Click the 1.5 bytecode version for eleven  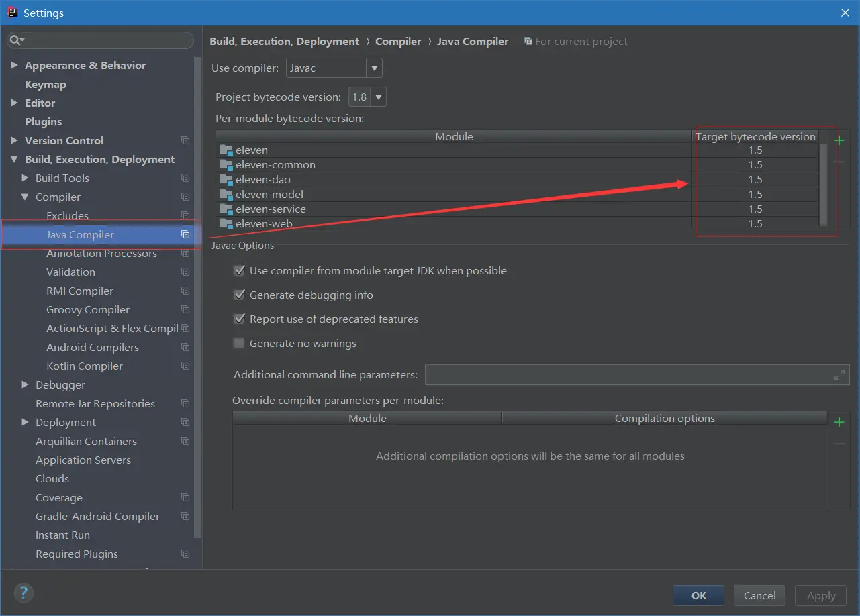pyautogui.click(x=755, y=150)
